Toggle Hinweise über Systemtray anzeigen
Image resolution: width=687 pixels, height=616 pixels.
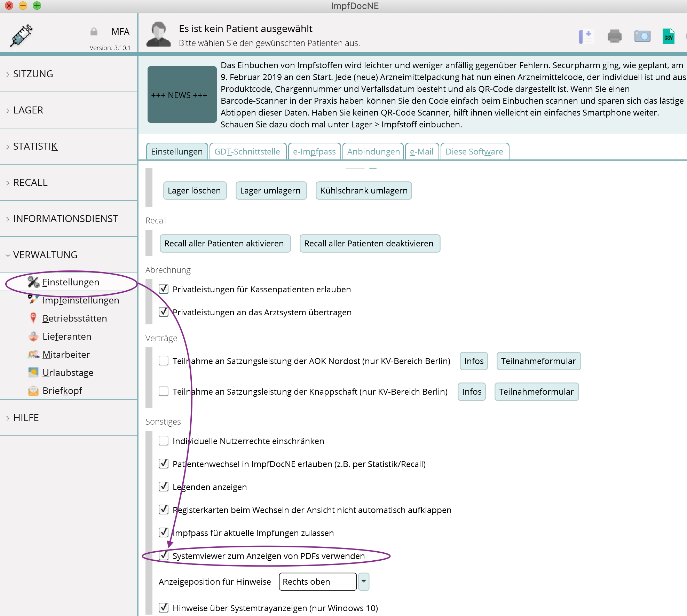tap(164, 608)
